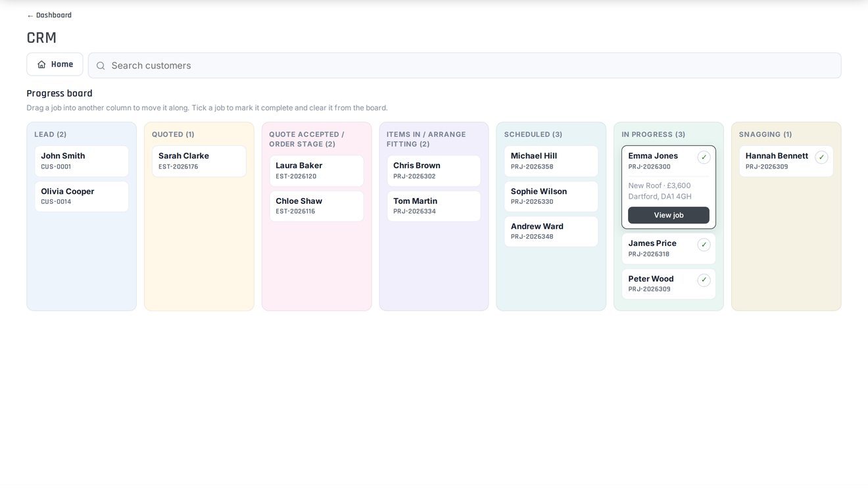Open John Smith lead card
Image resolution: width=868 pixels, height=488 pixels.
pos(82,161)
